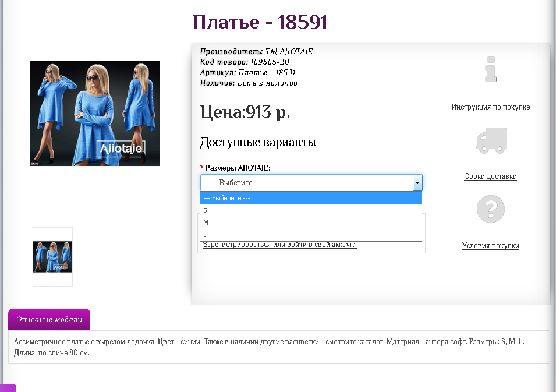
Task: Click the Производитель: ТМ AJIOTAJE line
Action: (x=256, y=52)
